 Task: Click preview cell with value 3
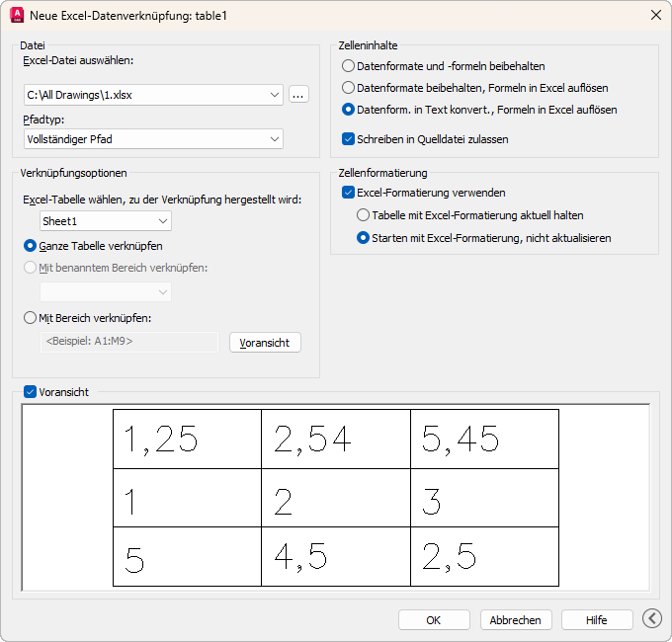[484, 498]
